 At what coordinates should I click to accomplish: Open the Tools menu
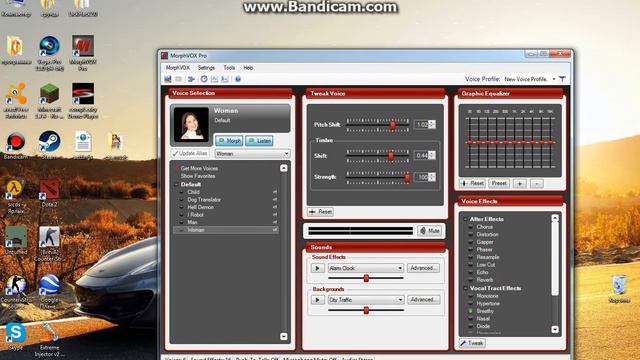coord(229,68)
